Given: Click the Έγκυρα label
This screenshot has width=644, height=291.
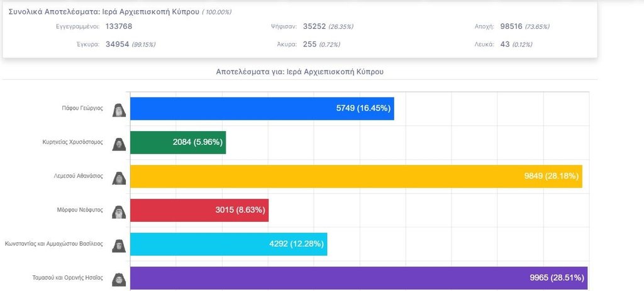Looking at the screenshot, I should click(x=88, y=45).
